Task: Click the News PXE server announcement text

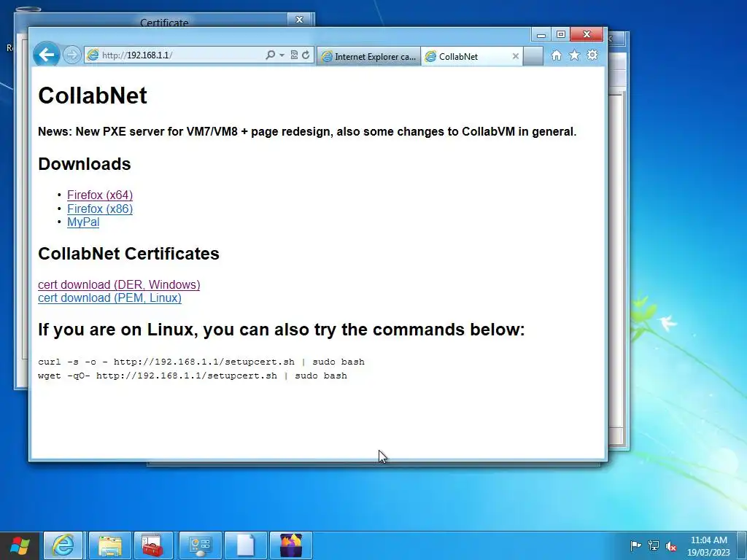Action: pyautogui.click(x=307, y=132)
